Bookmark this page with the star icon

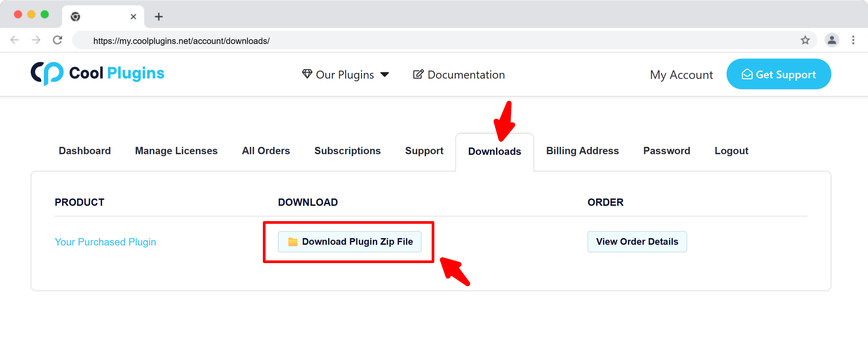805,40
